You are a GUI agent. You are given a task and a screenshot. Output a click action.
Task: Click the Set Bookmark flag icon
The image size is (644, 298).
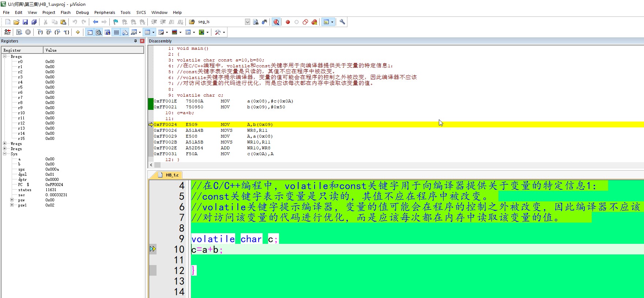click(116, 22)
